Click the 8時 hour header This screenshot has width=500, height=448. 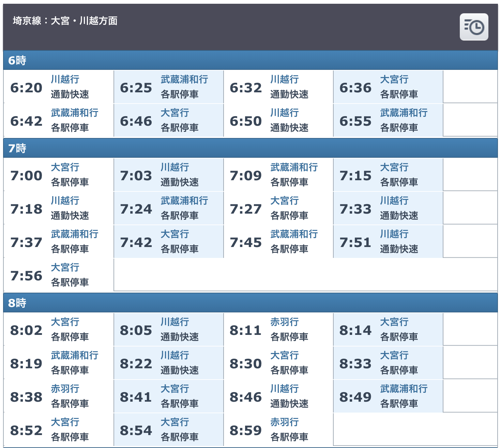pos(17,303)
